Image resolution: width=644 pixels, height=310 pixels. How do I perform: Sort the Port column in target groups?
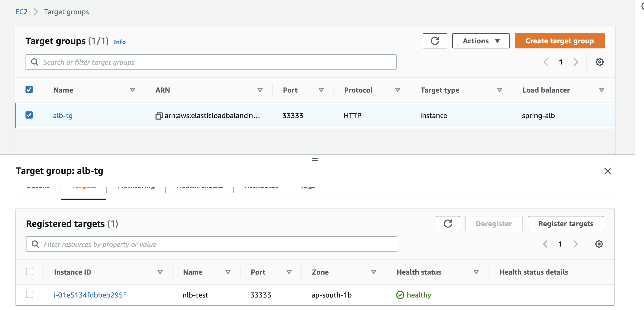point(321,90)
